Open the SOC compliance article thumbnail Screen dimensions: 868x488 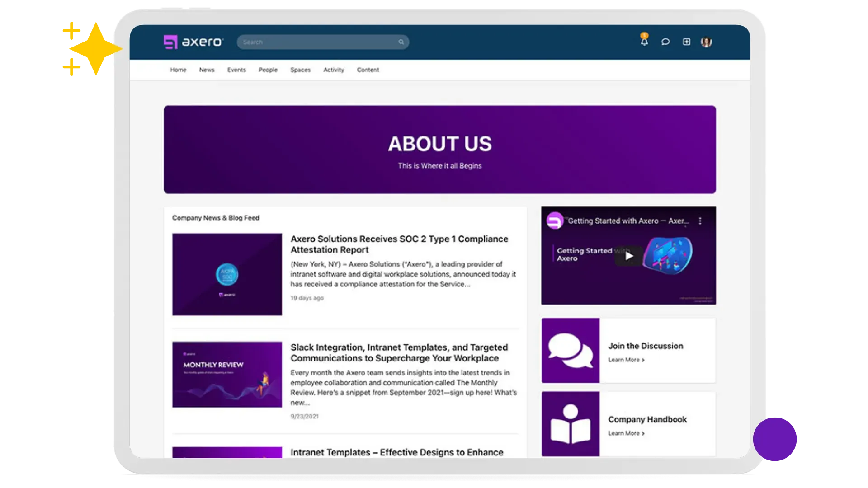pos(227,274)
